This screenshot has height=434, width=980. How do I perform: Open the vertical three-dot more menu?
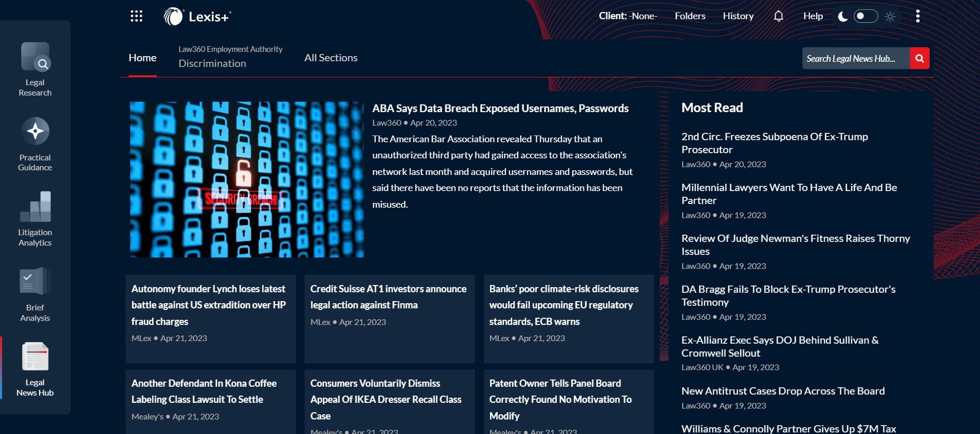coord(918,16)
